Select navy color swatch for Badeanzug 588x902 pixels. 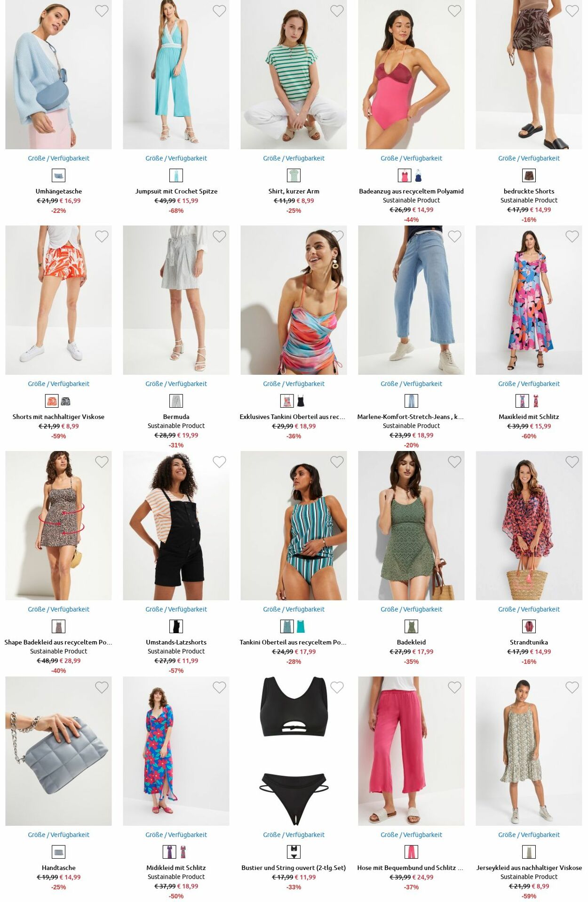pos(418,176)
